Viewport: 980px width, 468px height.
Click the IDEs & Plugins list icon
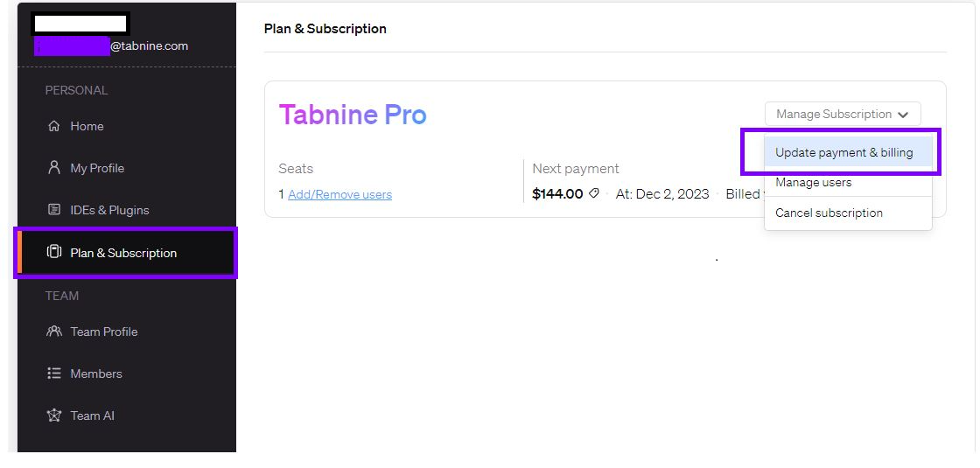[x=54, y=210]
